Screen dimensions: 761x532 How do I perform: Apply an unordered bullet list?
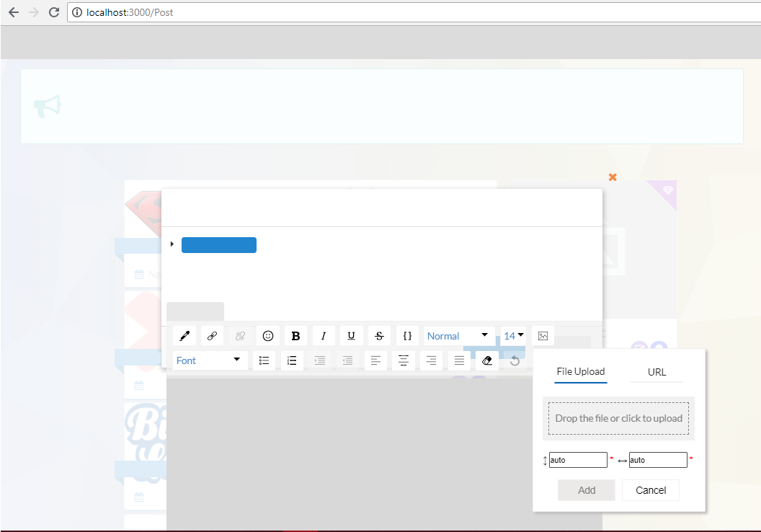(264, 360)
